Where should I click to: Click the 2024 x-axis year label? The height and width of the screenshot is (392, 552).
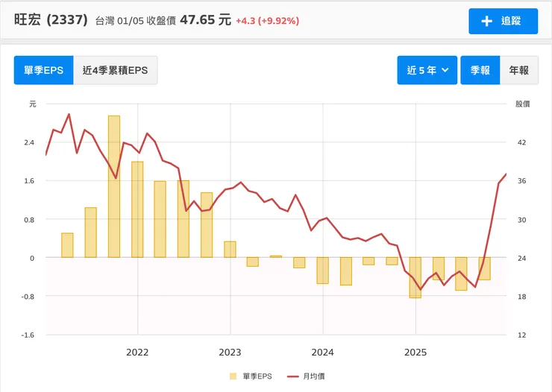(322, 353)
